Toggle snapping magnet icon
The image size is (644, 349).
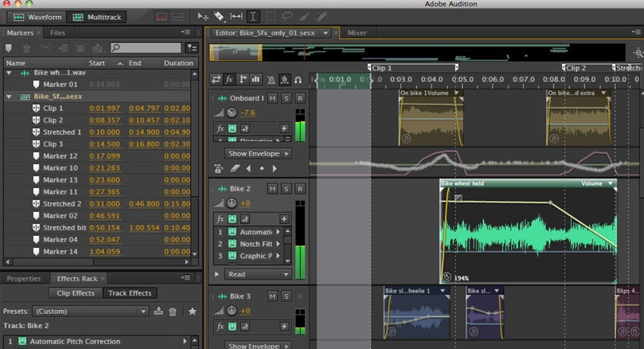click(298, 80)
